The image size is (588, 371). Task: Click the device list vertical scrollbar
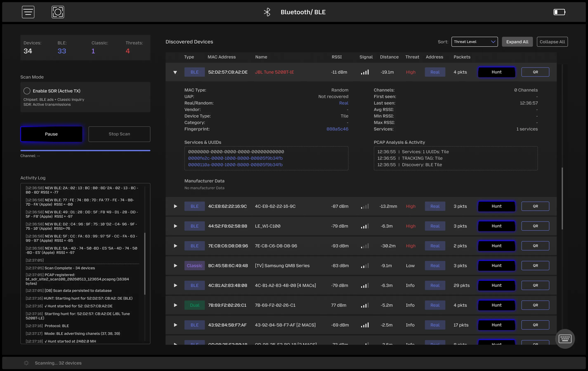562,198
